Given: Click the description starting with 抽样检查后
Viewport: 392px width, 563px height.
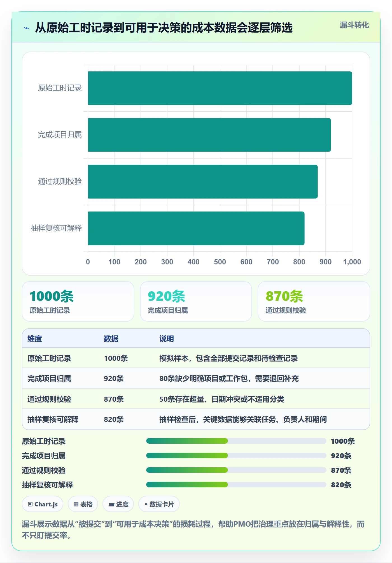Looking at the screenshot, I should (x=243, y=419).
